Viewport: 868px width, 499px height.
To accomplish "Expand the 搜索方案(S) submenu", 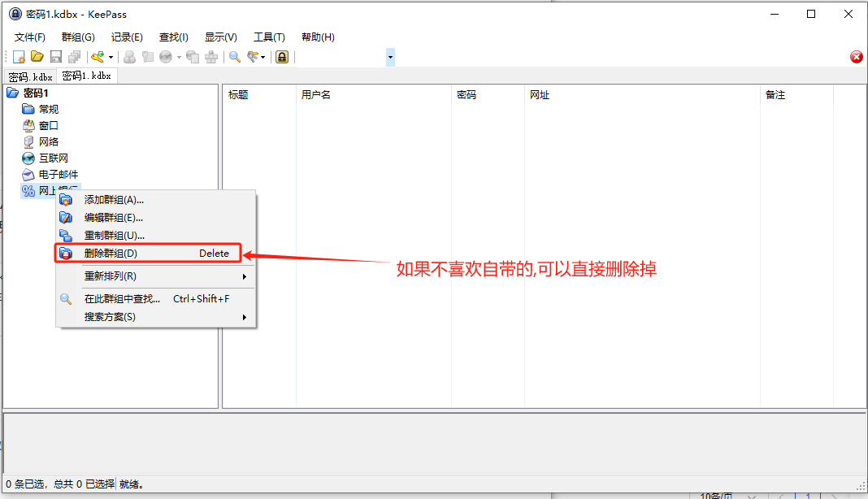I will click(x=155, y=317).
